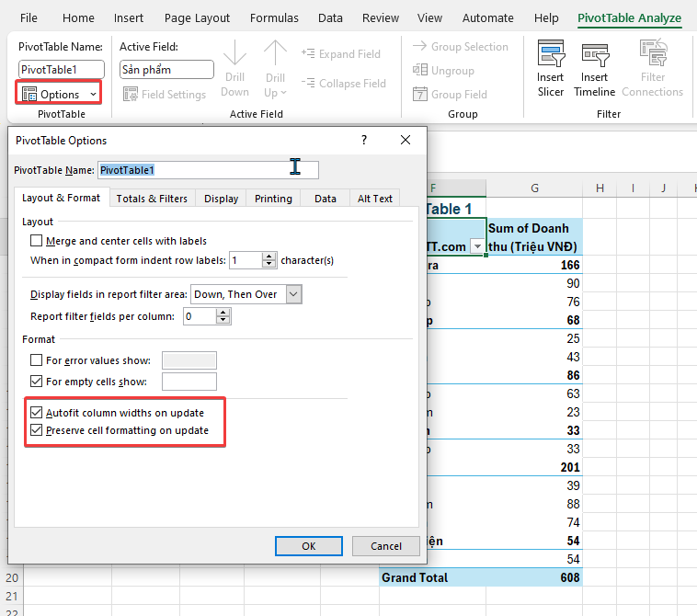
Task: Click Group Selection in ribbon
Action: coord(461,47)
